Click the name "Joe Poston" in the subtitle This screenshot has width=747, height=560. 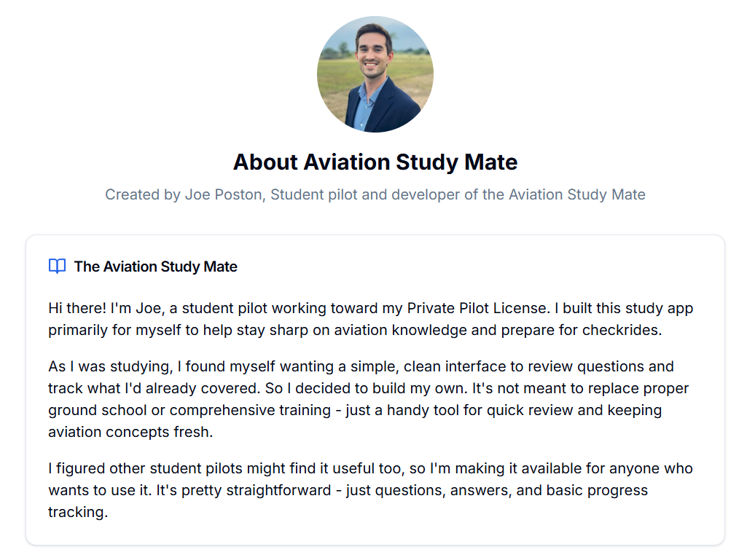[224, 194]
